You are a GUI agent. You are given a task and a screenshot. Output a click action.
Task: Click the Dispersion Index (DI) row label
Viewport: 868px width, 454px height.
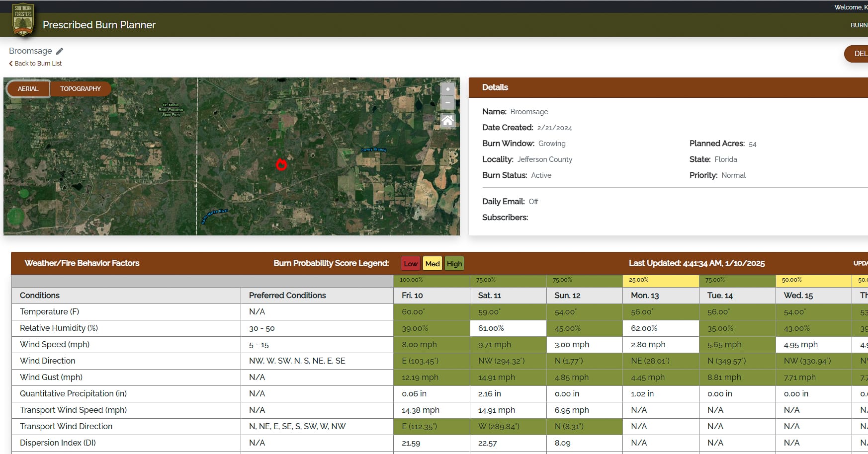click(58, 443)
